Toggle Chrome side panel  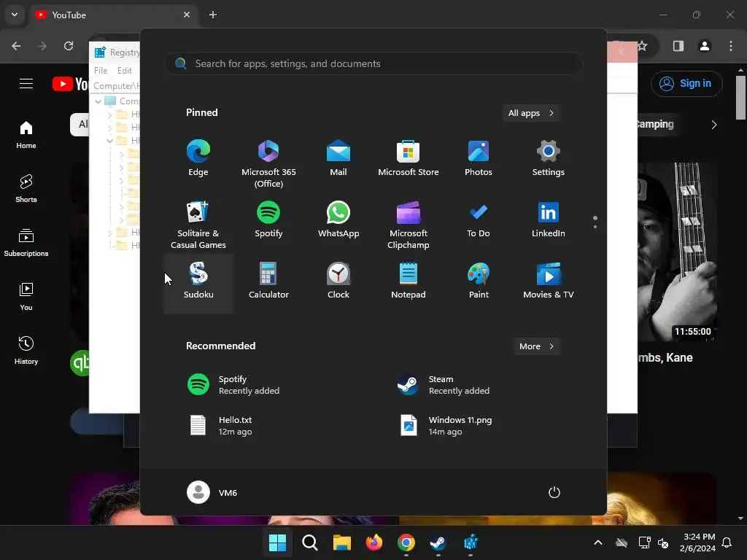click(678, 46)
